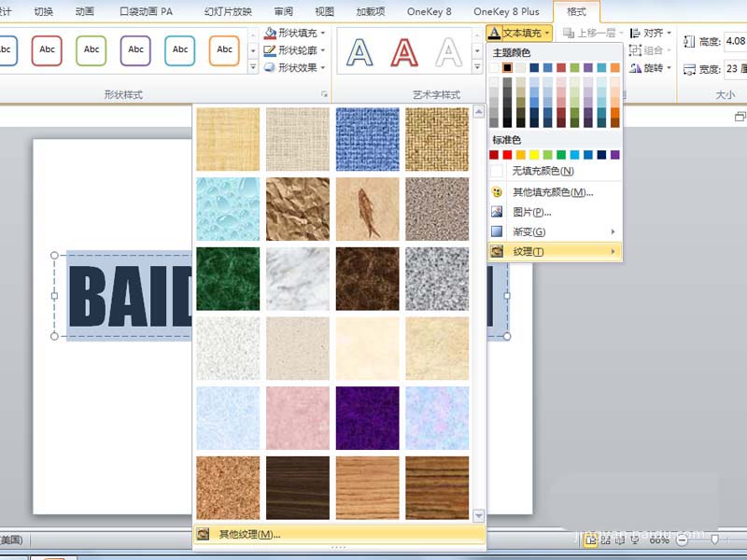Pick the red theme color swatch
The height and width of the screenshot is (560, 747).
(x=561, y=67)
